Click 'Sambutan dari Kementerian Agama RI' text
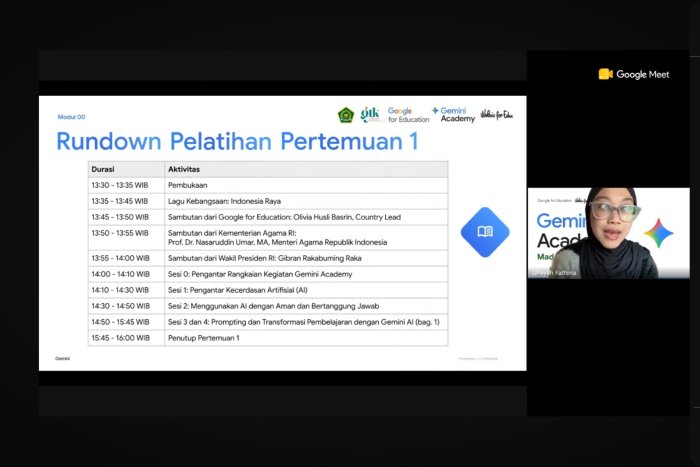700x467 pixels. 232,233
